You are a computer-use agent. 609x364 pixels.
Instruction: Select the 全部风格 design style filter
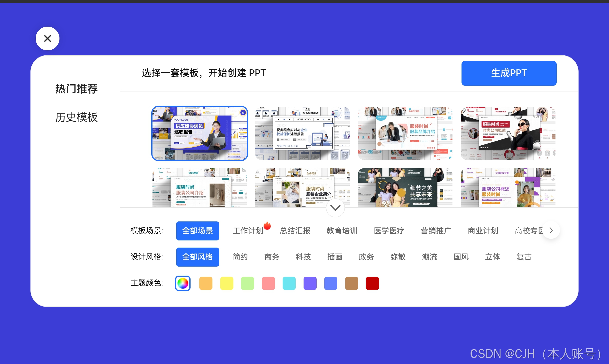point(197,257)
